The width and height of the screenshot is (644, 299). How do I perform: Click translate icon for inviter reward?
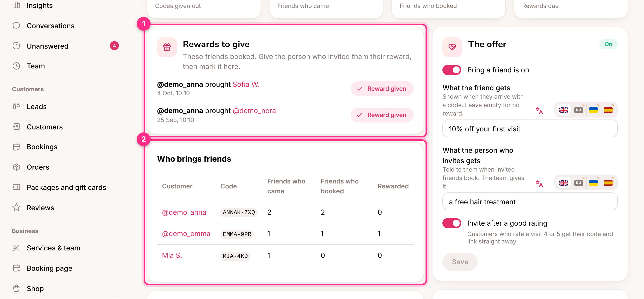click(x=539, y=183)
